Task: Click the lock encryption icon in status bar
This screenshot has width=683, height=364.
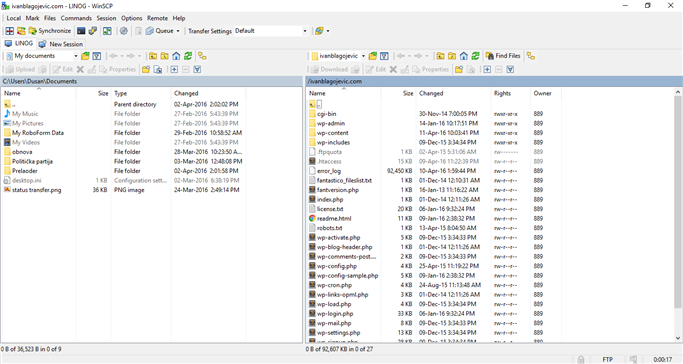Action: click(x=581, y=359)
